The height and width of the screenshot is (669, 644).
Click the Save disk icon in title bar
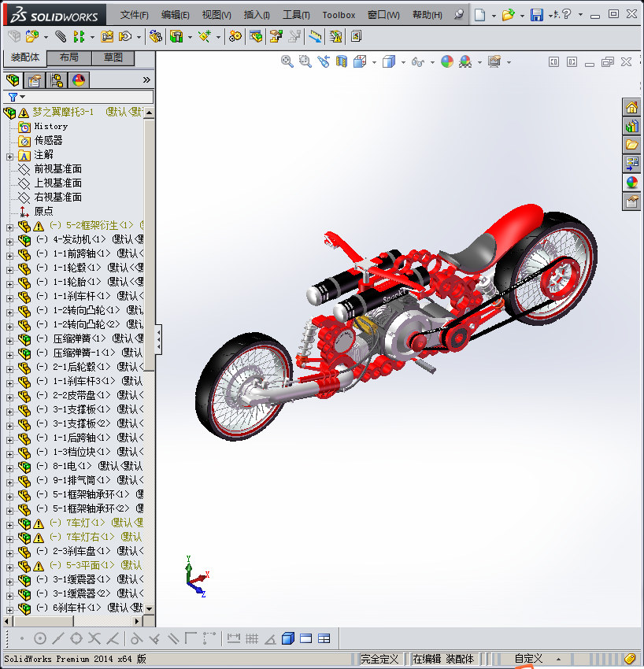coord(536,15)
